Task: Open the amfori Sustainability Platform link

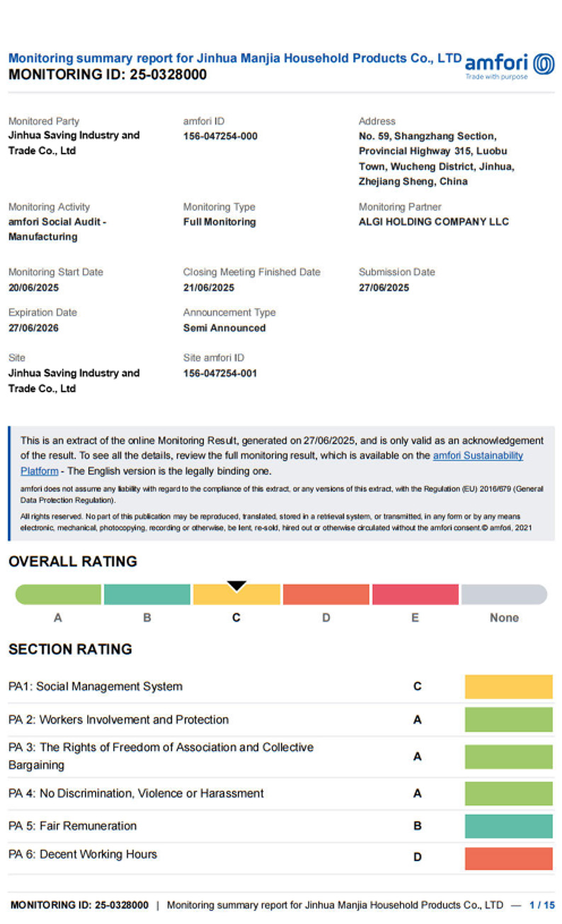Action: 272,463
